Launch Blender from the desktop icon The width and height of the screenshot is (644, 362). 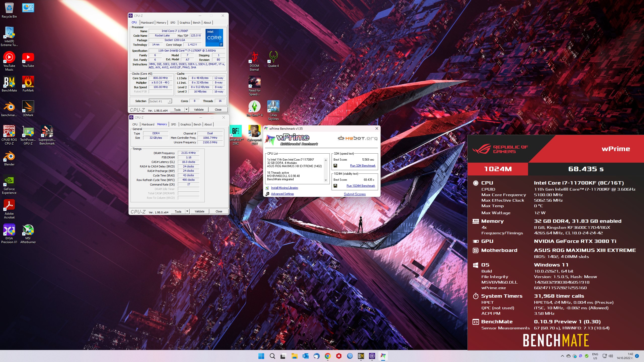point(9,158)
